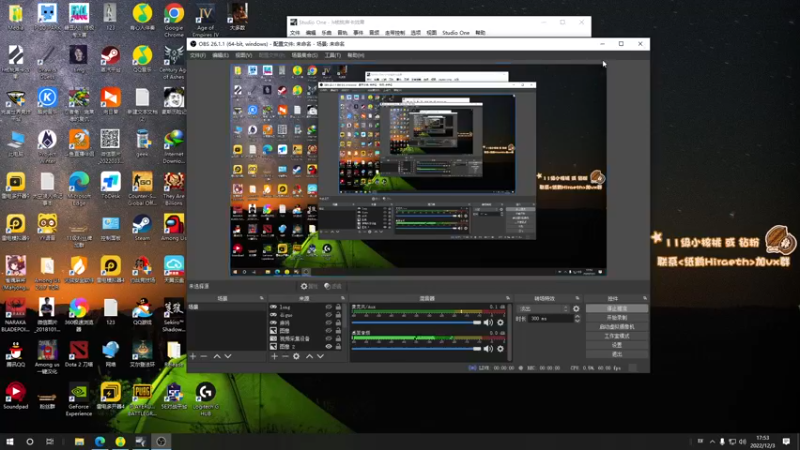Image resolution: width=800 pixels, height=450 pixels.
Task: Open Logitech G HUB desktop shortcut
Action: click(206, 399)
